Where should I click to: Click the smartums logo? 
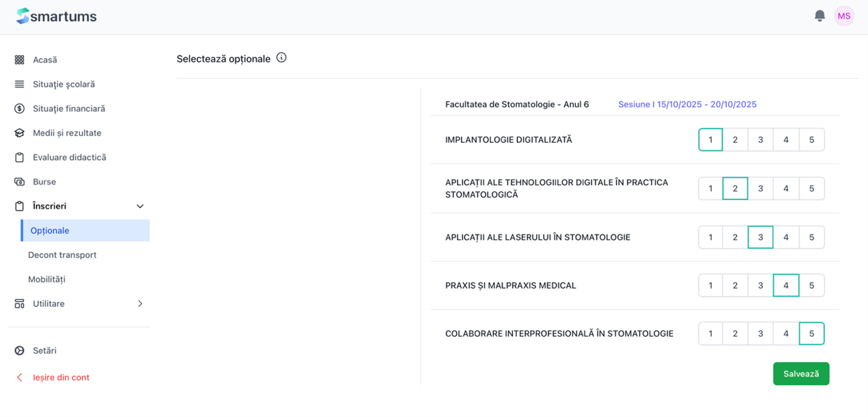[x=57, y=17]
